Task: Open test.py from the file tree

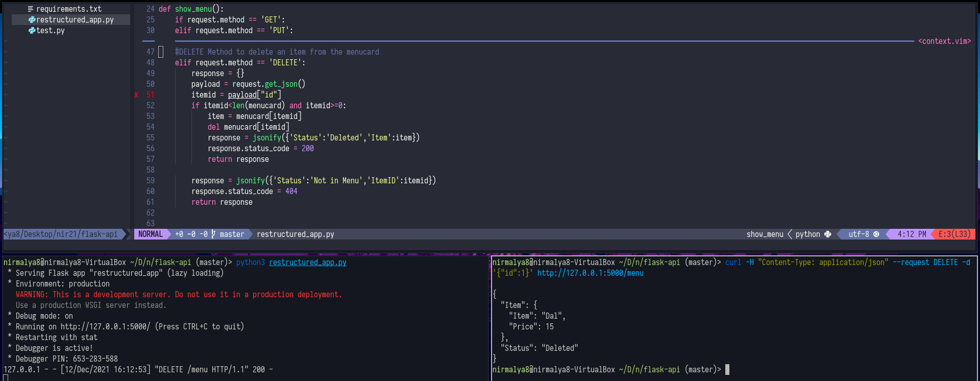Action: click(51, 31)
